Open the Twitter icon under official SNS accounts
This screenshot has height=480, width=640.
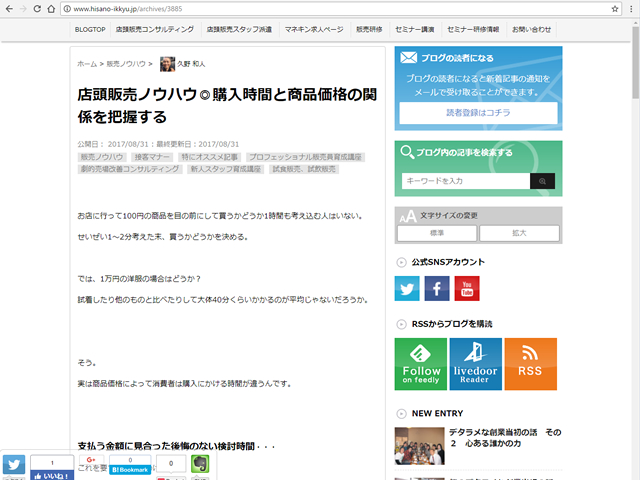[x=407, y=289]
